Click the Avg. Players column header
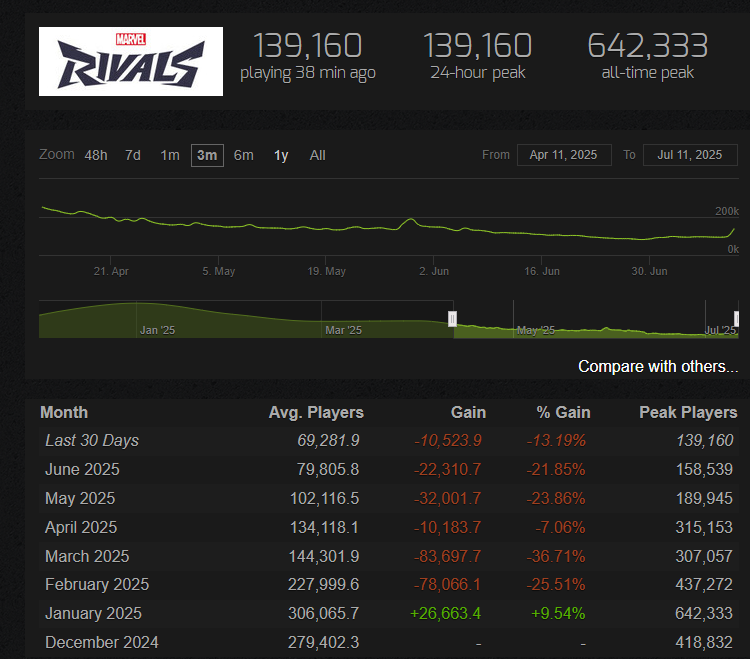Viewport: 750px width, 659px height. 316,412
